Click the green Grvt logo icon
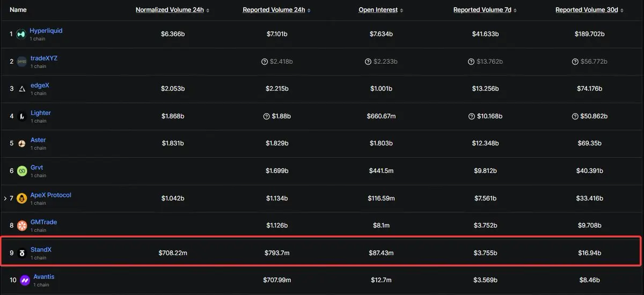This screenshot has height=295, width=644. click(x=21, y=171)
